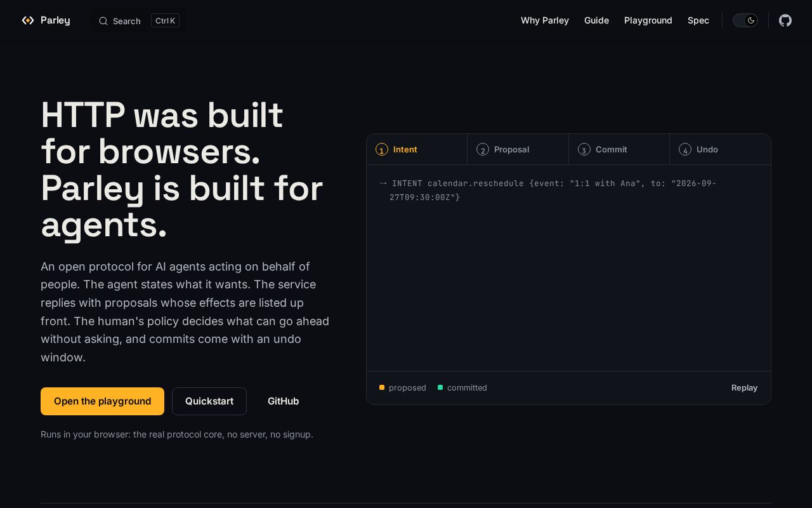Click the "HTTP was built for browsers" headline
Screen dimensions: 812x508
click(182, 170)
